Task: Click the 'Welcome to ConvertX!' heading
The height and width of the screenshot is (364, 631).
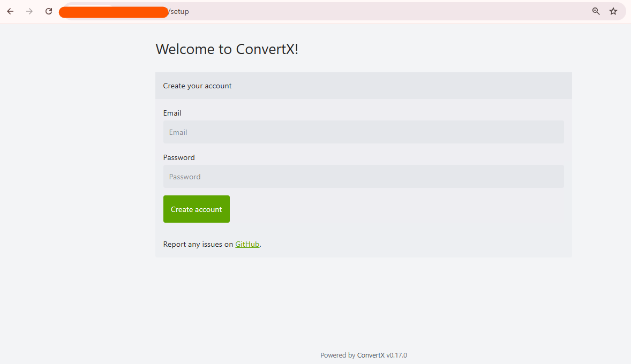Action: 227,49
